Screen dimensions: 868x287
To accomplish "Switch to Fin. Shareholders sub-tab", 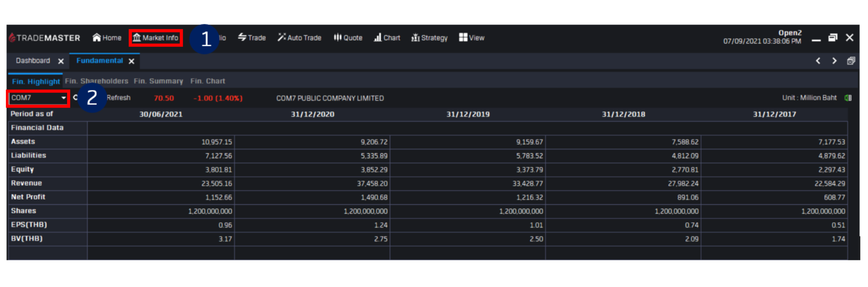I will (97, 81).
